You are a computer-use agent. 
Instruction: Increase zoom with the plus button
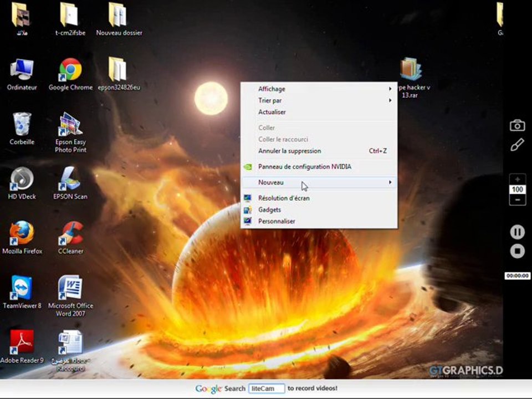click(518, 179)
